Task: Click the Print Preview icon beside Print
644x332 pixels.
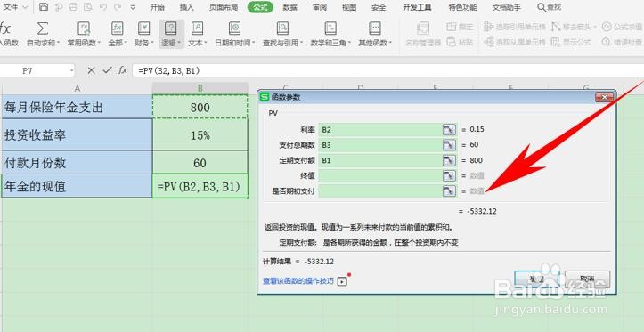Action: click(88, 7)
